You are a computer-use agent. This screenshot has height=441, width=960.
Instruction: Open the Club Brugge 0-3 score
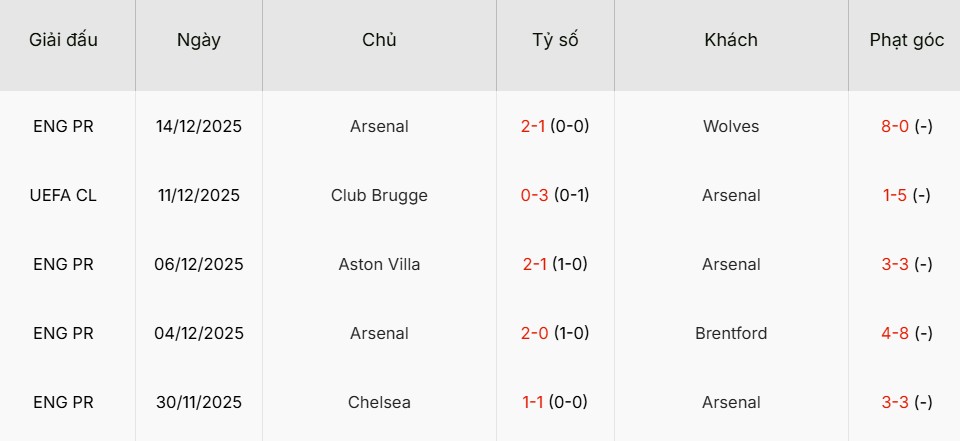click(x=535, y=195)
